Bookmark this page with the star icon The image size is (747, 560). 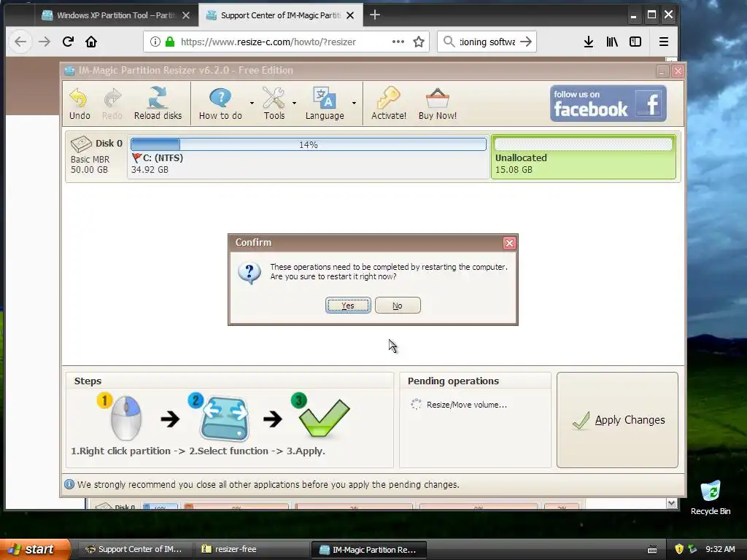point(419,42)
